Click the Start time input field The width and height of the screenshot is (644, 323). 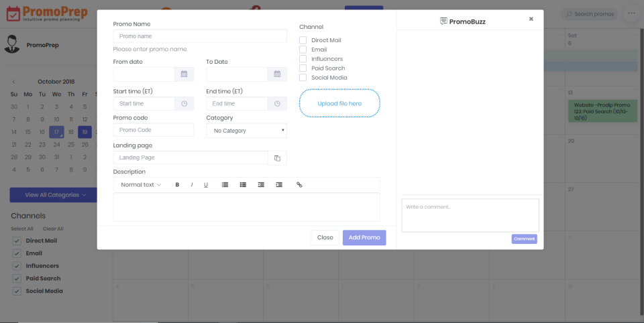[144, 104]
